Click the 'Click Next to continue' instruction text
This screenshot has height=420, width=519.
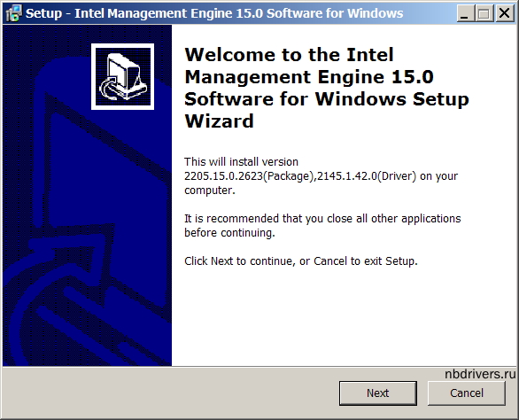301,261
